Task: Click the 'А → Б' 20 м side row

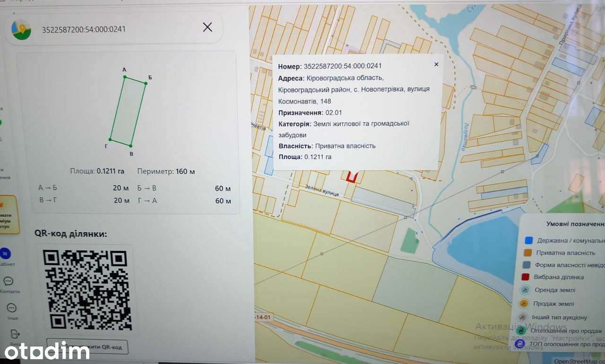Action: (84, 188)
